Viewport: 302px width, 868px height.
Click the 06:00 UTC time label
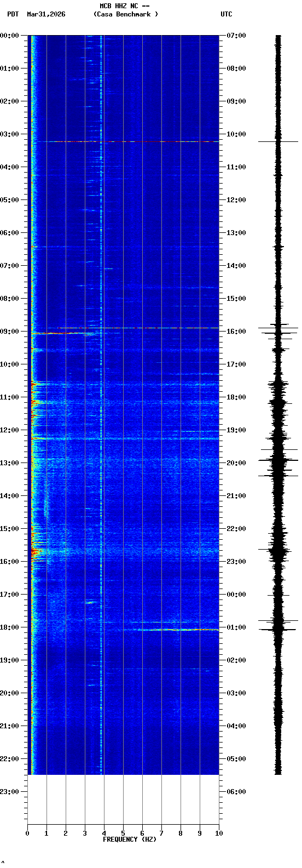[x=236, y=792]
